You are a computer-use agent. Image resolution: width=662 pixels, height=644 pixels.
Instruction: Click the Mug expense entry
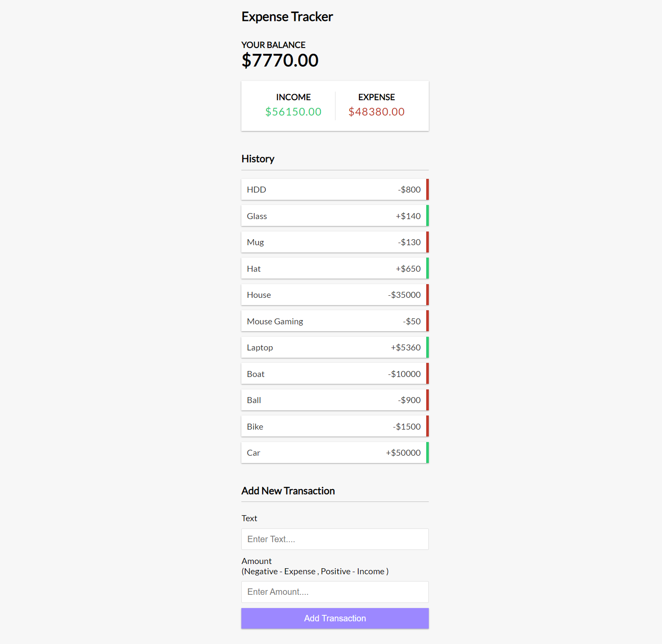pyautogui.click(x=334, y=242)
